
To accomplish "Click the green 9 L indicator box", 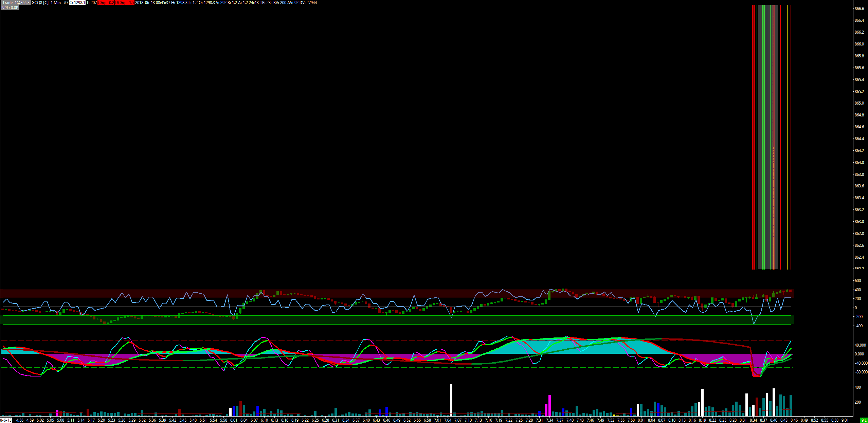I will point(864,420).
